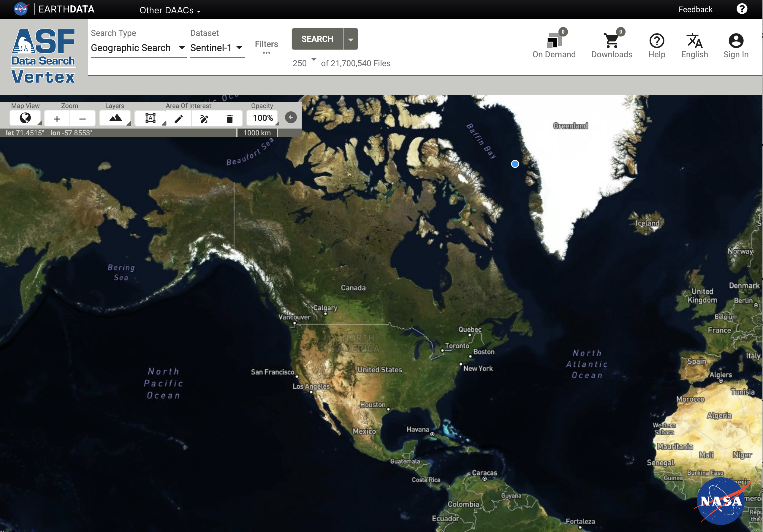Click the blue point marker near Greenland
The width and height of the screenshot is (763, 532).
[x=515, y=164]
